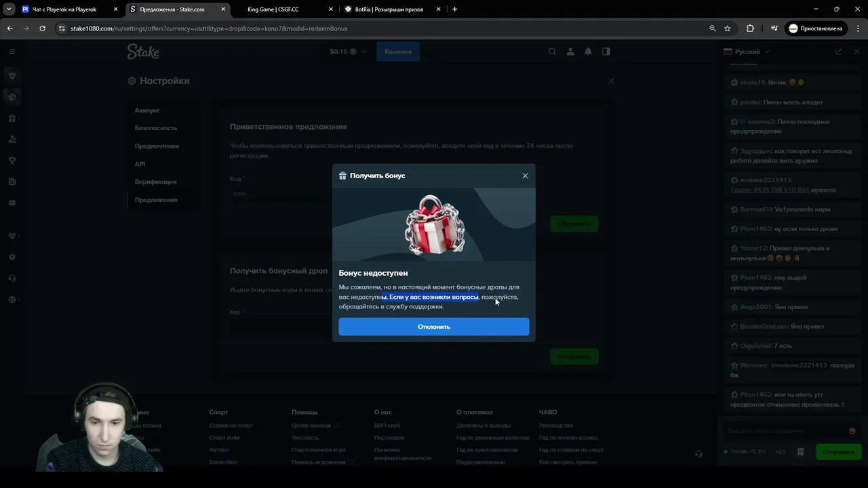Image resolution: width=868 pixels, height=488 pixels.
Task: Open 'Руководство' footer link
Action: pos(556,426)
